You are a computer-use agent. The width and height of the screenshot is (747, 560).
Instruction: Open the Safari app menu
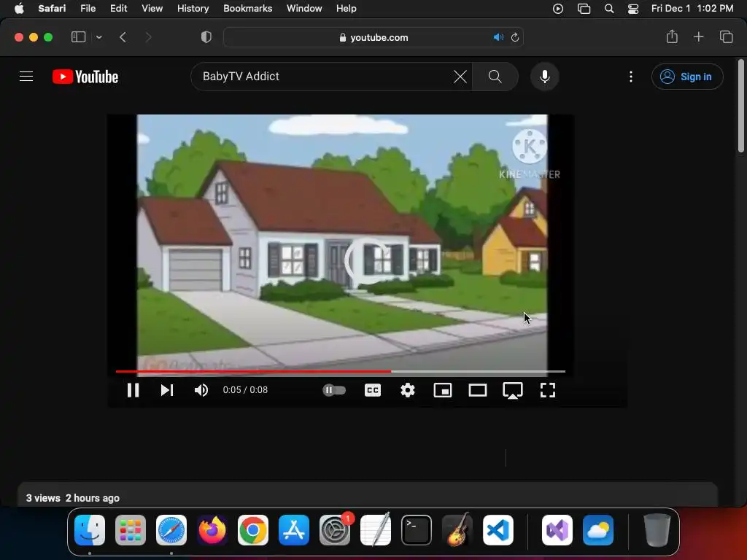[52, 9]
